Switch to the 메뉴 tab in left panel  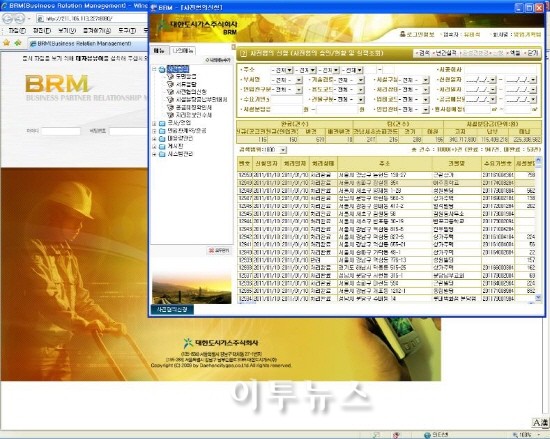click(x=159, y=50)
